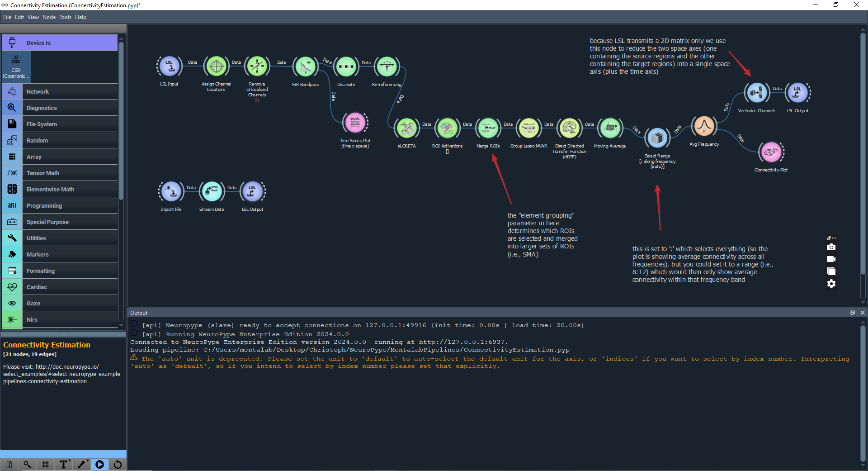Click the stacked layers icon on canvas
The height and width of the screenshot is (471, 868).
831,271
